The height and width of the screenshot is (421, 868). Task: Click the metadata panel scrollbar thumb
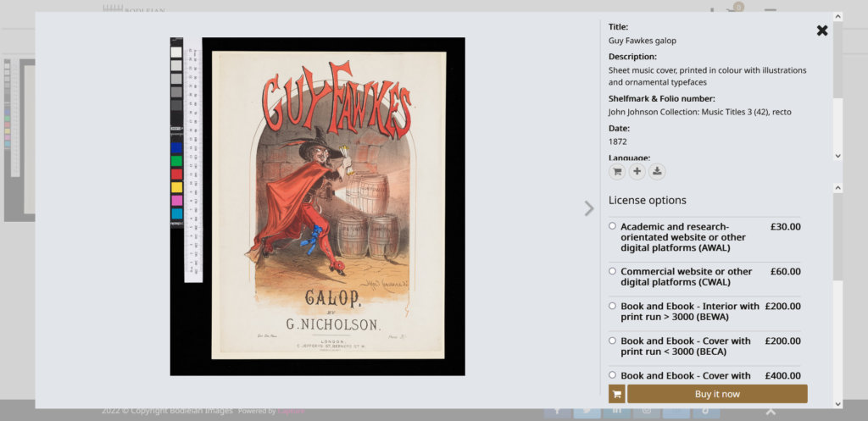837,59
